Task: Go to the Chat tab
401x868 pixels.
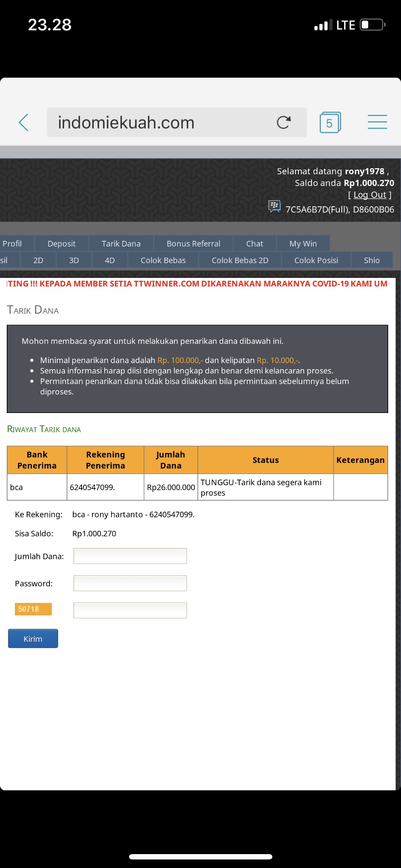Action: click(255, 244)
